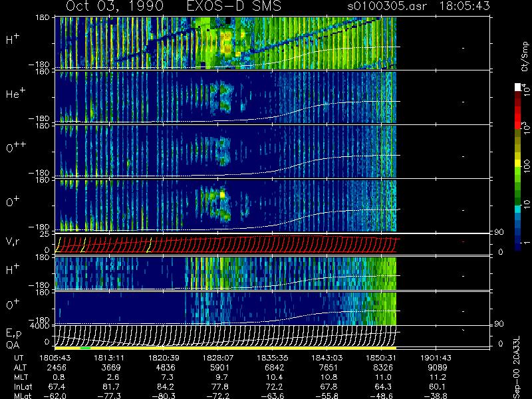Click the 'He+' panel label
This screenshot has height=399, width=532.
click(x=15, y=93)
